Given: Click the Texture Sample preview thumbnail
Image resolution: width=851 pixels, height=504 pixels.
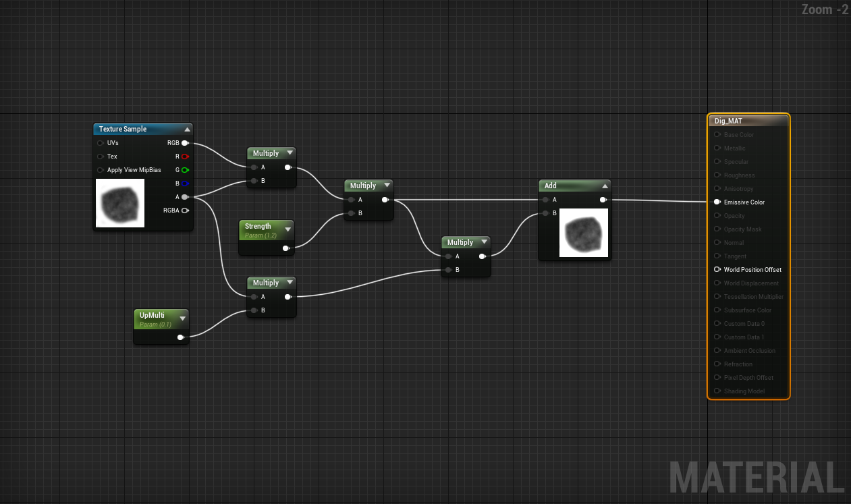Looking at the screenshot, I should point(120,203).
